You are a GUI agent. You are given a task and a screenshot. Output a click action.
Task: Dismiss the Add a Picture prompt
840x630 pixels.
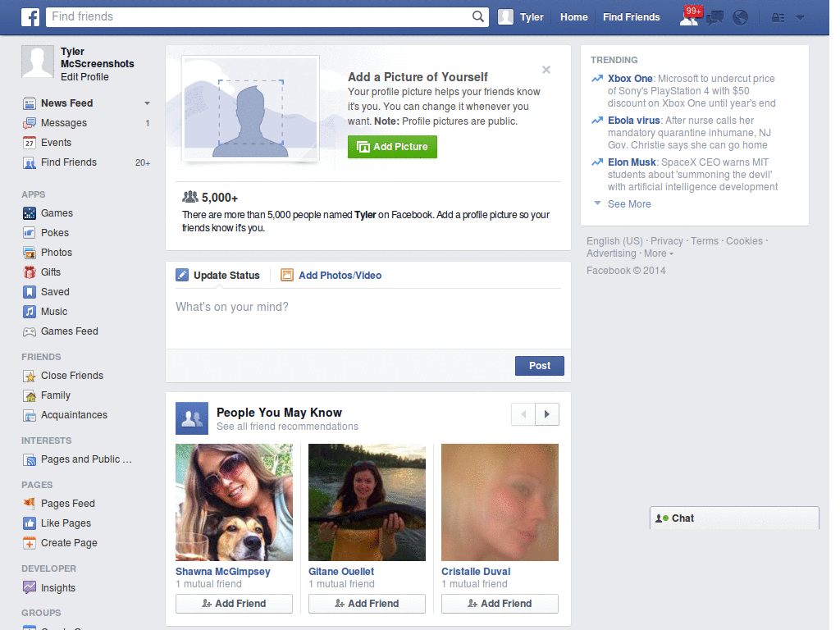tap(546, 70)
